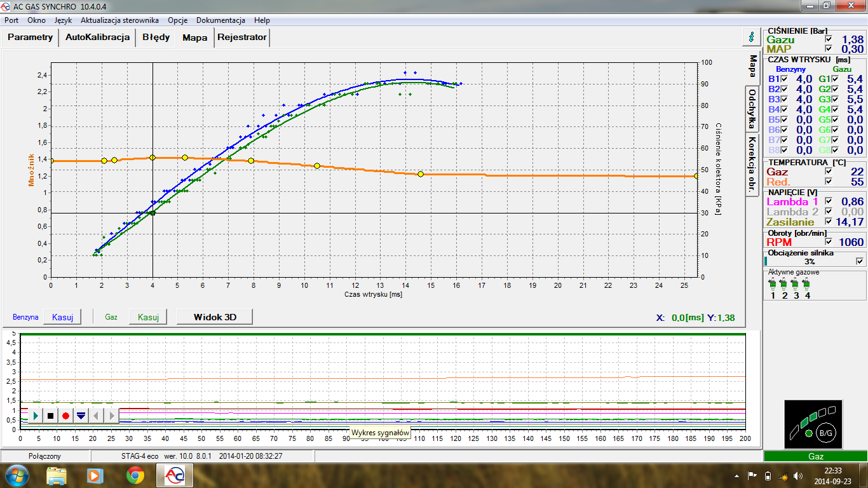Click the Połączony connection status
868x488 pixels.
pyautogui.click(x=44, y=456)
